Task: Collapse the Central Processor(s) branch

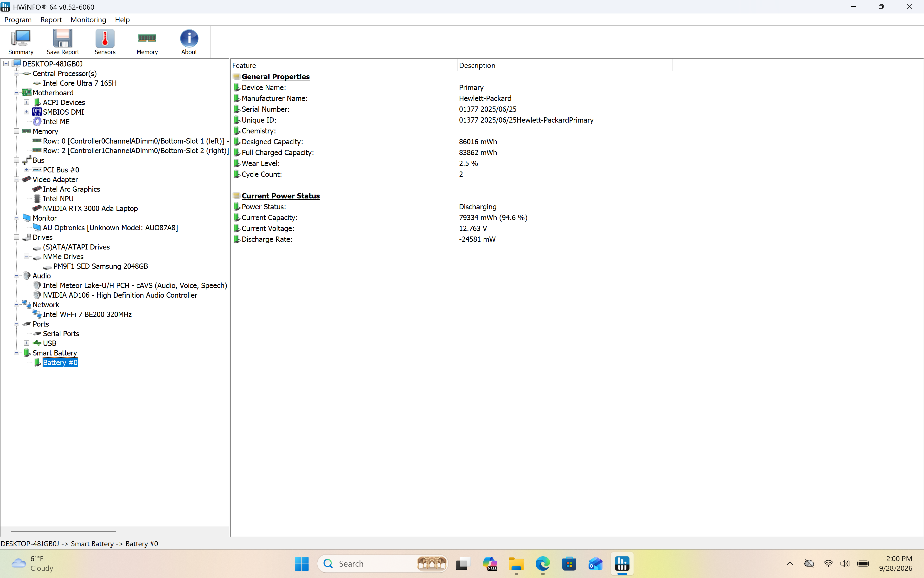Action: click(16, 73)
